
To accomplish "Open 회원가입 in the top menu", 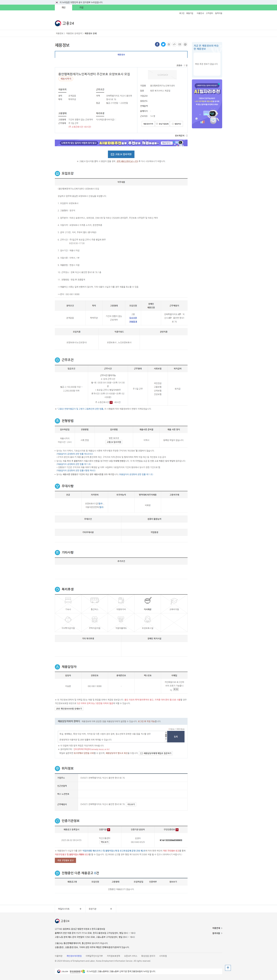I will (190, 13).
